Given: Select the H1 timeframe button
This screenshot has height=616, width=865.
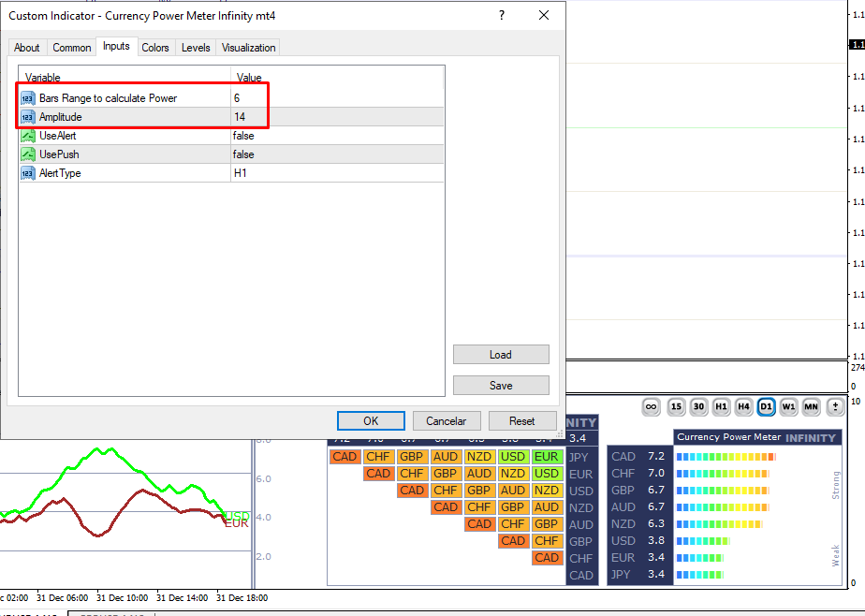Looking at the screenshot, I should click(x=721, y=407).
